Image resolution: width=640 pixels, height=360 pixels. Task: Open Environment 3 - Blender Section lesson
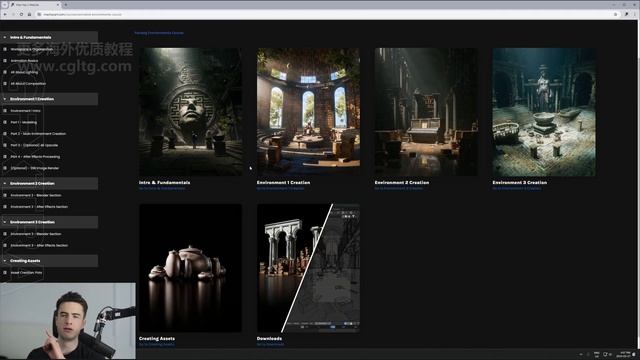point(36,234)
